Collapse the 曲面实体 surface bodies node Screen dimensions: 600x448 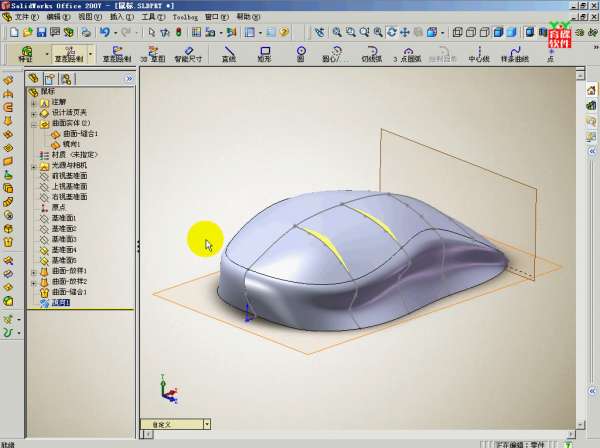pos(33,123)
